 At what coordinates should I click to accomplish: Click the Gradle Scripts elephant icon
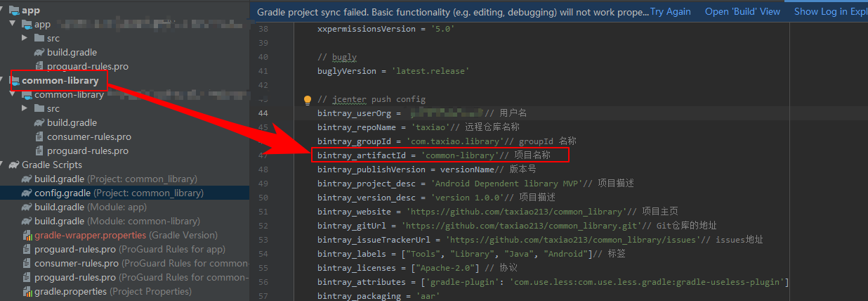(15, 165)
